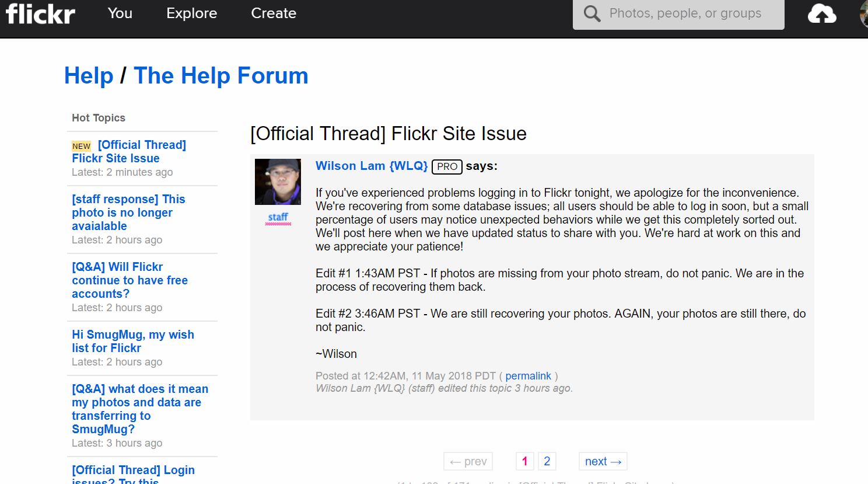Open the You menu

(120, 13)
